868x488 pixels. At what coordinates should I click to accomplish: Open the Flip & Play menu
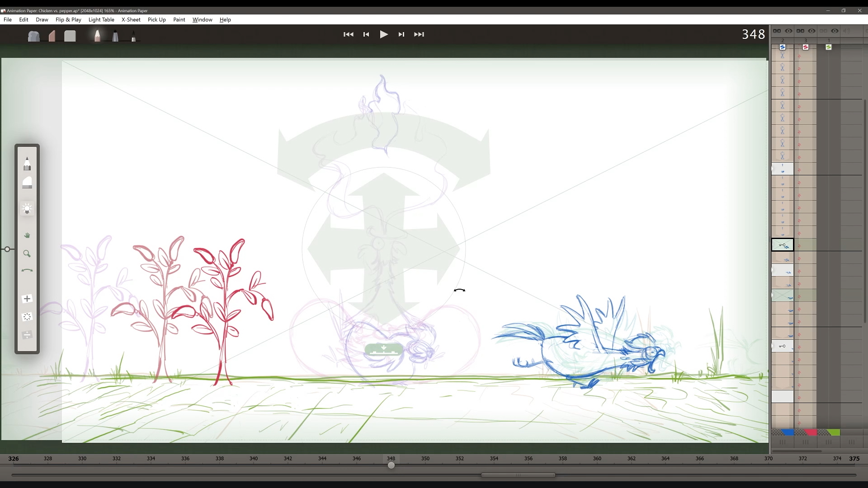pos(68,20)
